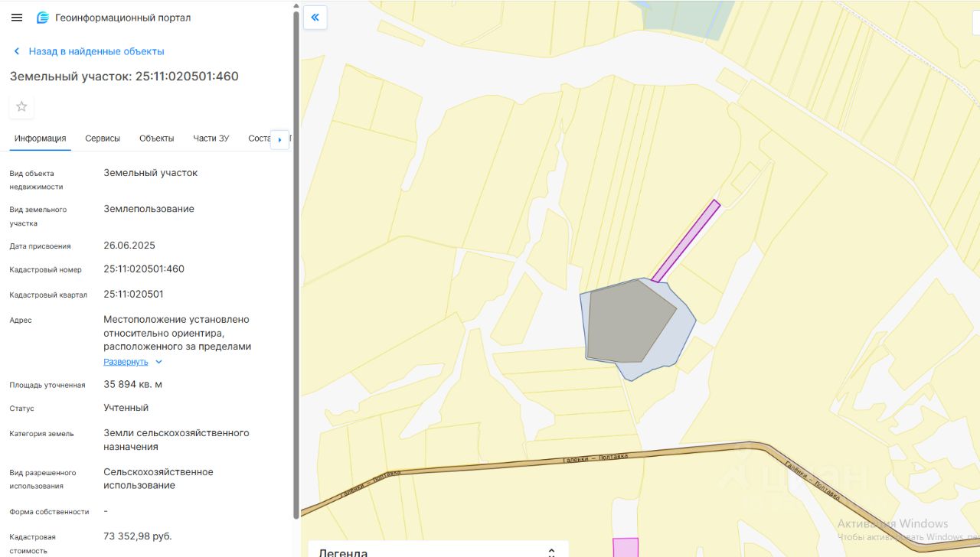The height and width of the screenshot is (557, 980).
Task: Click the pink square parcel below the road
Action: 626,547
